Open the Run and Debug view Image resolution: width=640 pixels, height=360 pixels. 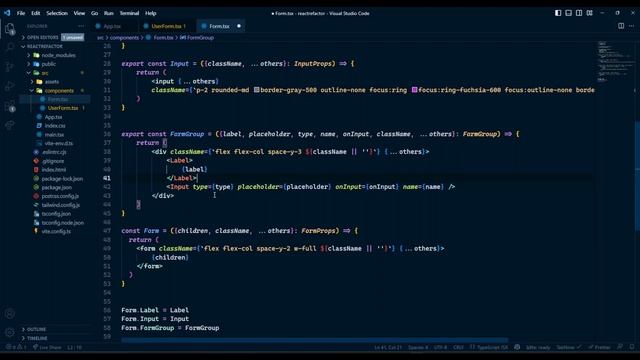(10, 86)
